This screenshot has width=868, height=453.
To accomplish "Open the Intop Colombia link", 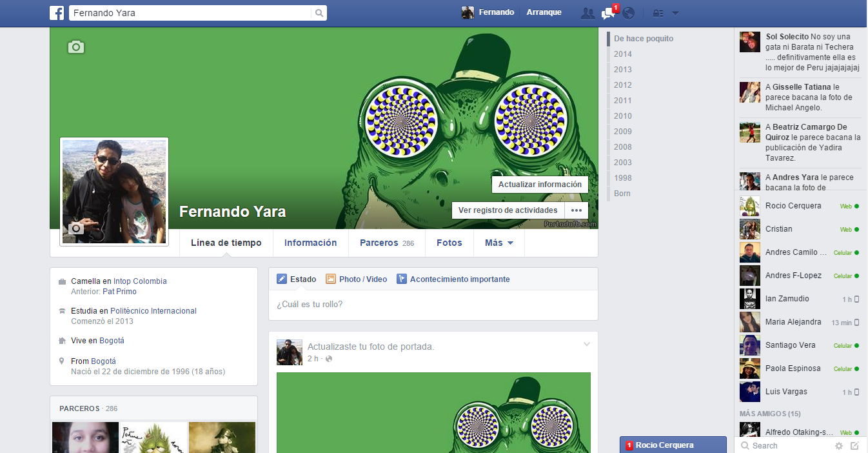I will [x=140, y=281].
